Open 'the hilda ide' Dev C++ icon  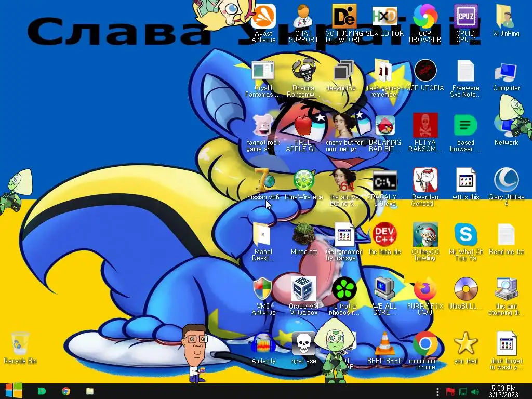pos(385,239)
